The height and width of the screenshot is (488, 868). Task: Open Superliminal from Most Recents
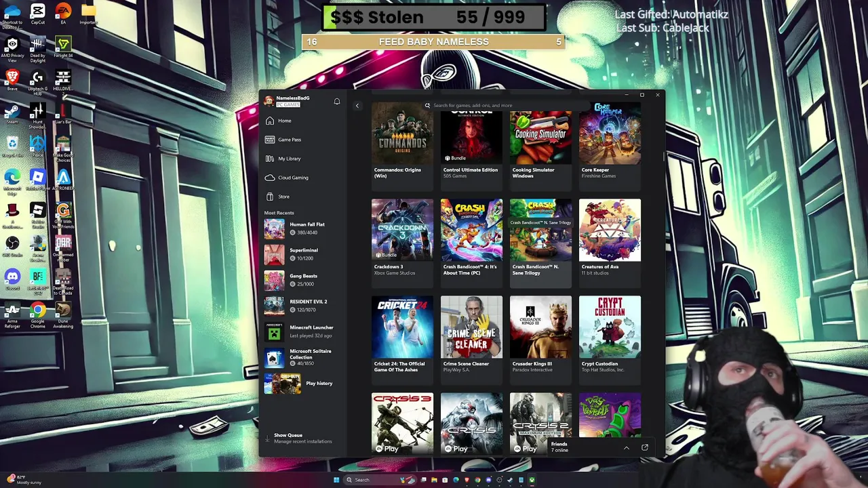[304, 255]
